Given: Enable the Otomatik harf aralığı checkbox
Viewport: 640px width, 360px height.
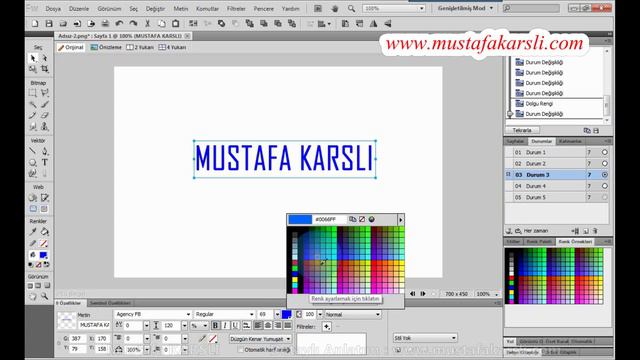Looking at the screenshot, I should pos(240,350).
